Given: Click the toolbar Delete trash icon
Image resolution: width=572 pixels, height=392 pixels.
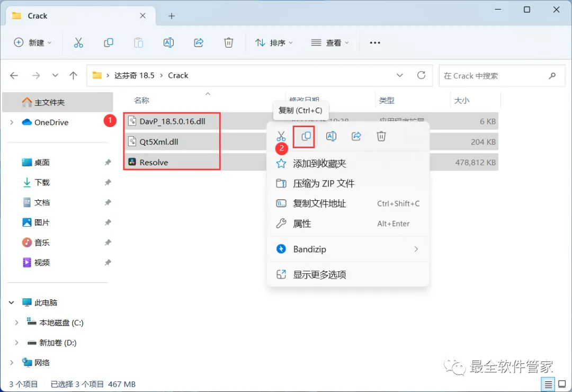Looking at the screenshot, I should coord(228,43).
